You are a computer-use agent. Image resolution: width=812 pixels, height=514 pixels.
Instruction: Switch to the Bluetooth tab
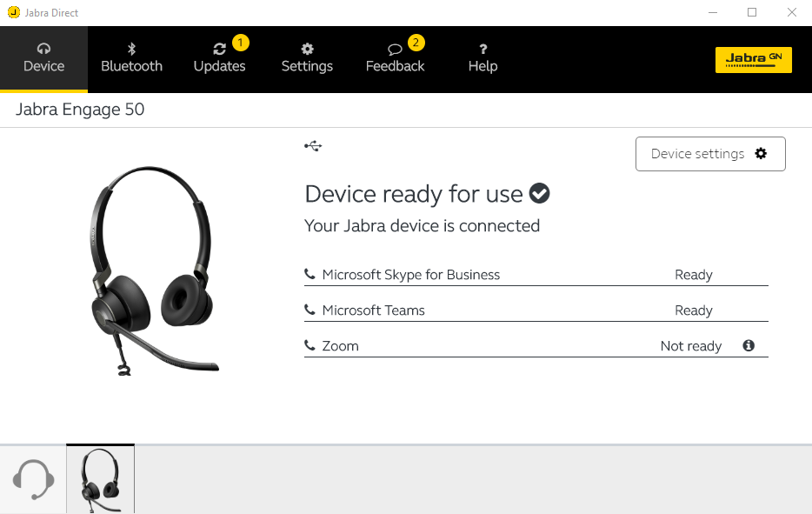click(131, 59)
